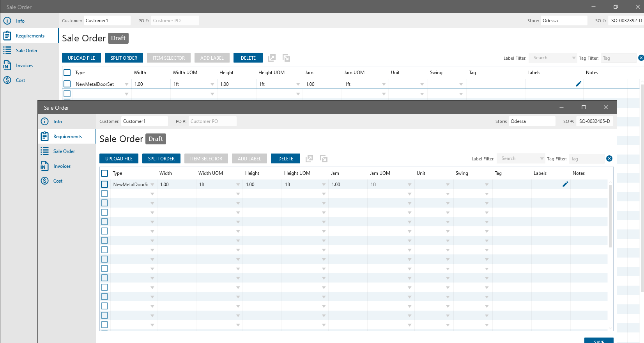
Task: Open the Type dropdown for NewMetalDoorSet in the background window
Action: [126, 84]
